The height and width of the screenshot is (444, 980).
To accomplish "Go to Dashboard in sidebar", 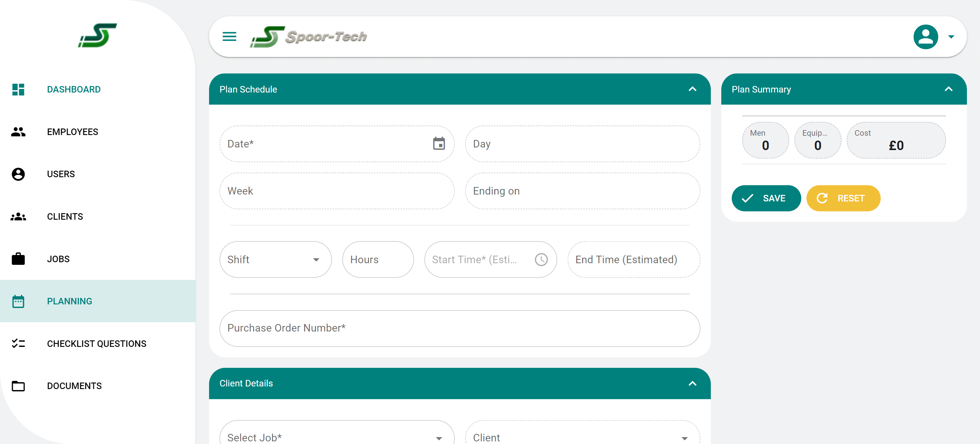I will coord(74,90).
